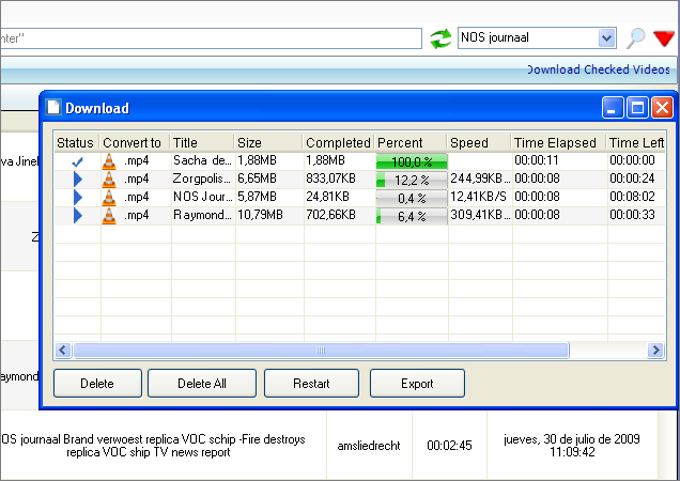680x481 pixels.
Task: Click the Completed column header
Action: [339, 143]
